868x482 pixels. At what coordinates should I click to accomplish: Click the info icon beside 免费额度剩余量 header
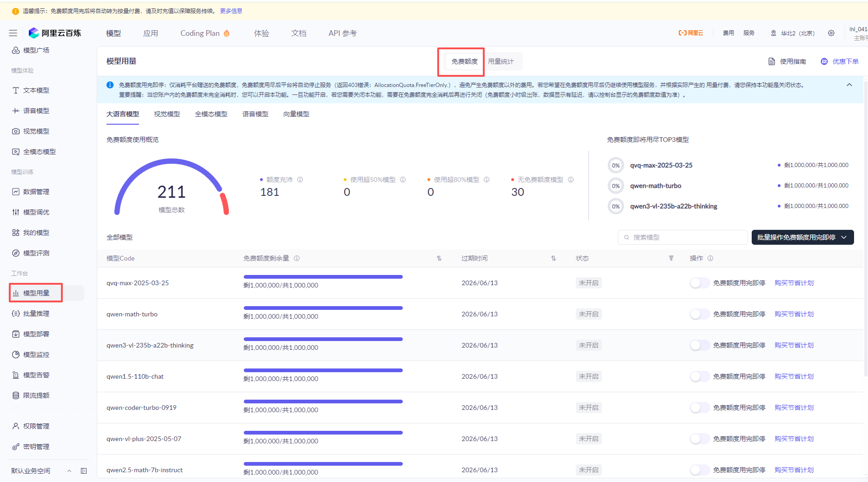pyautogui.click(x=297, y=258)
